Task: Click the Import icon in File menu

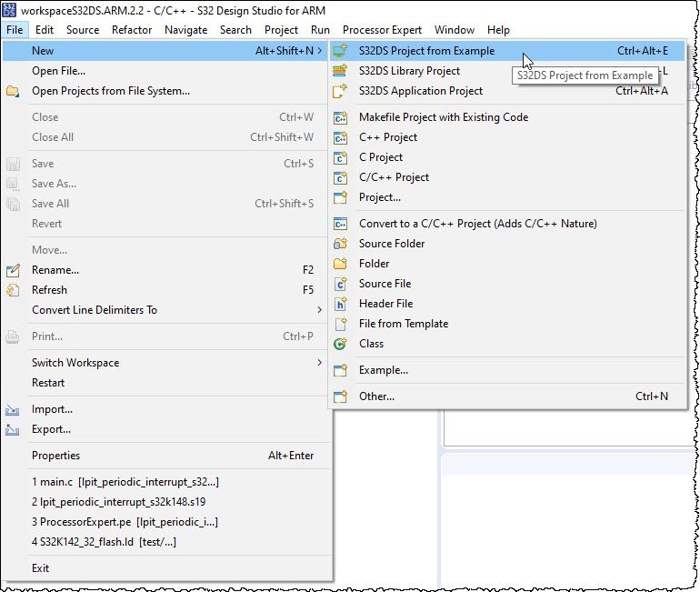Action: point(13,409)
